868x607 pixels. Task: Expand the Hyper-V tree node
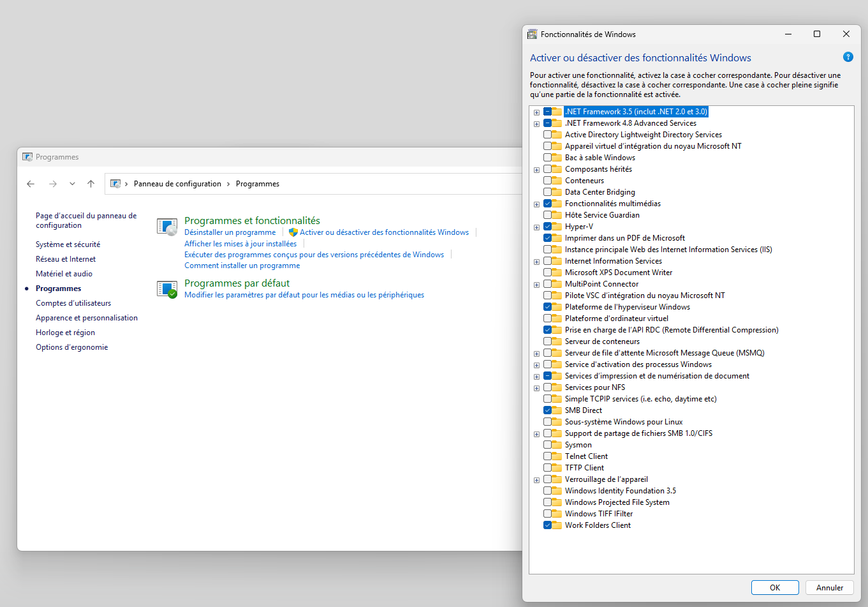pyautogui.click(x=536, y=227)
